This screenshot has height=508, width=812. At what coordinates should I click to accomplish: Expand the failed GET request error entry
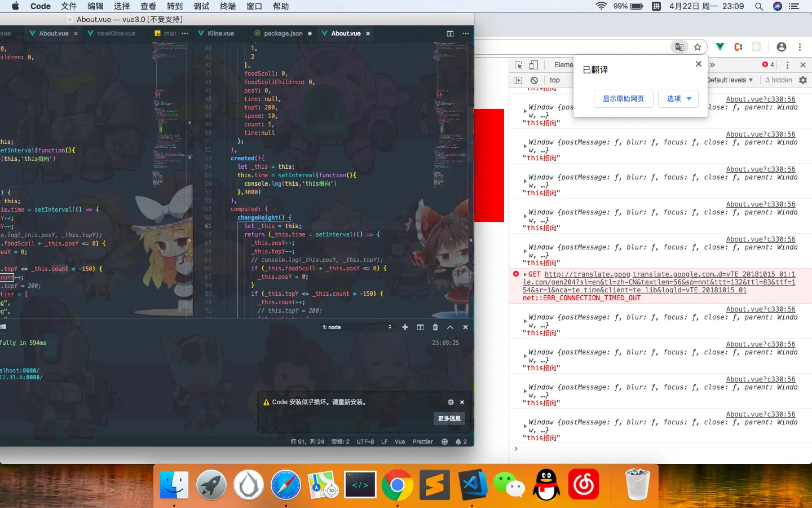coord(525,274)
